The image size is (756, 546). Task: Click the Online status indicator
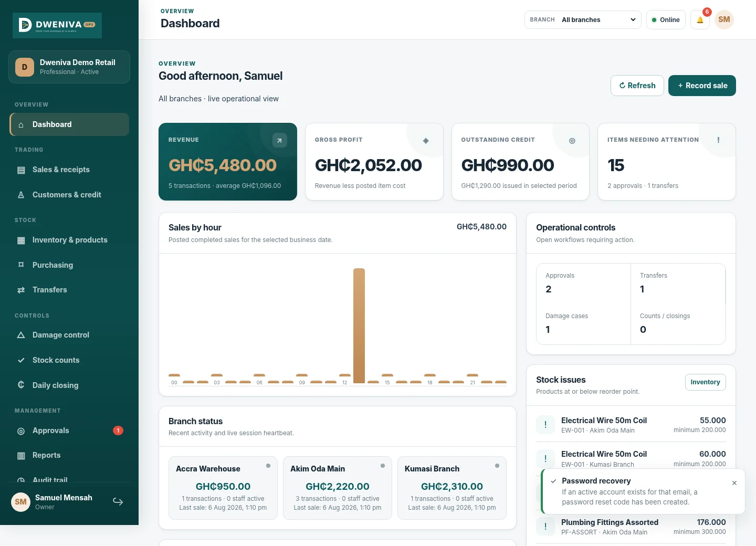[x=666, y=20]
